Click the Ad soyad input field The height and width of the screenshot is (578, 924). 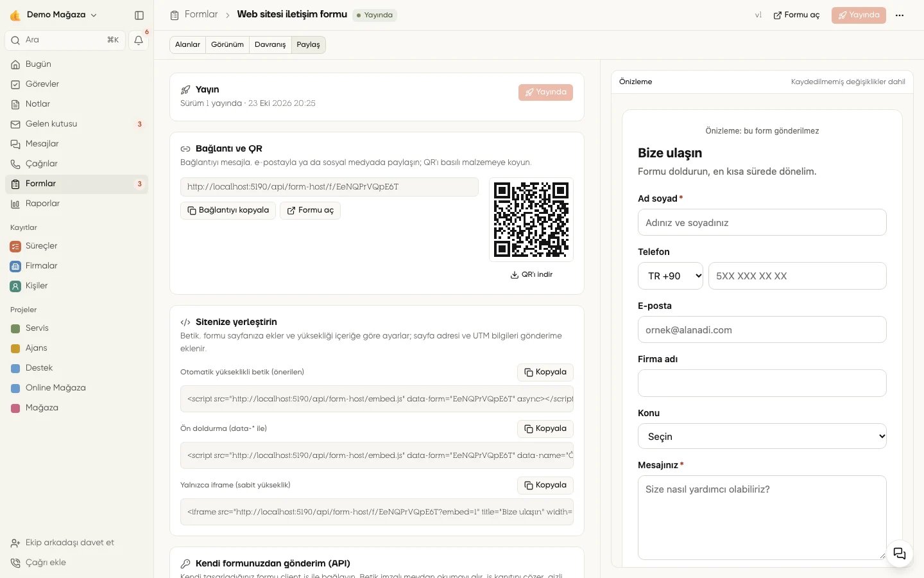coord(762,223)
